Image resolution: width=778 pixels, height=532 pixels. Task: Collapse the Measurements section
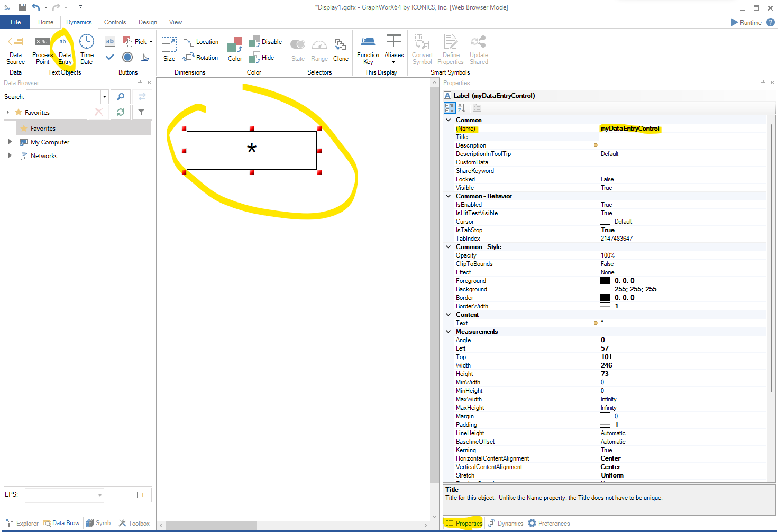pos(449,332)
